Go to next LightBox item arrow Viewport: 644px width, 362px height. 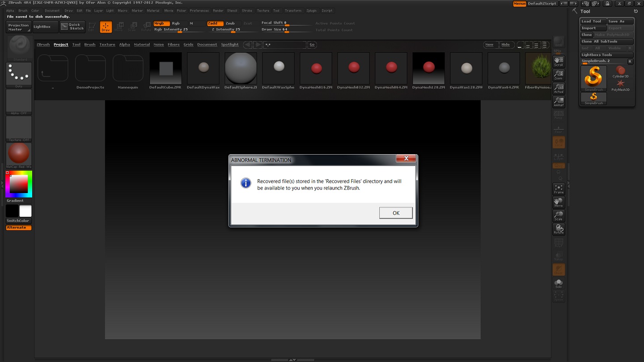258,45
